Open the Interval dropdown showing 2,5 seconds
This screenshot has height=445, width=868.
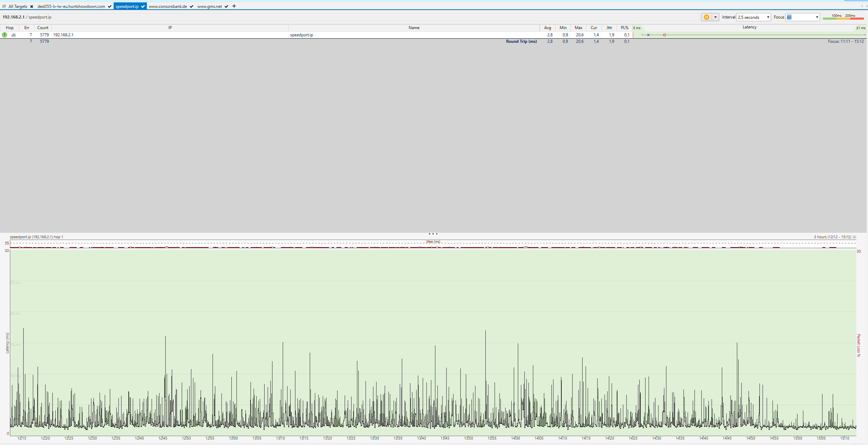[753, 17]
